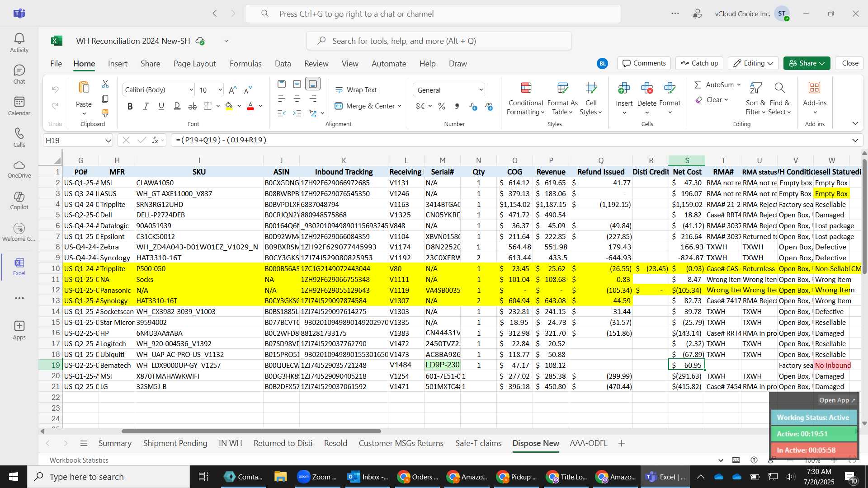
Task: Select middle vertical alignment
Action: 297,84
